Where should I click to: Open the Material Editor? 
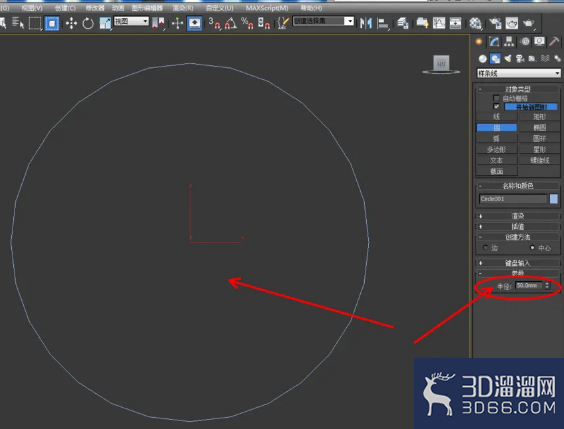pyautogui.click(x=475, y=24)
